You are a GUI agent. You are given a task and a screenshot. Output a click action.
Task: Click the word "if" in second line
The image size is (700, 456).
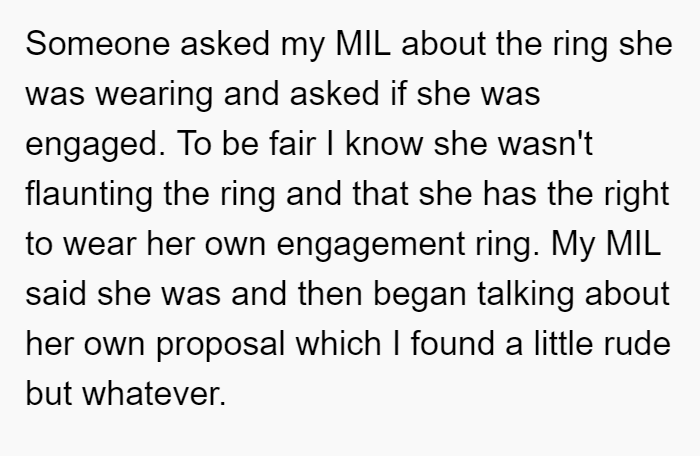(x=398, y=94)
